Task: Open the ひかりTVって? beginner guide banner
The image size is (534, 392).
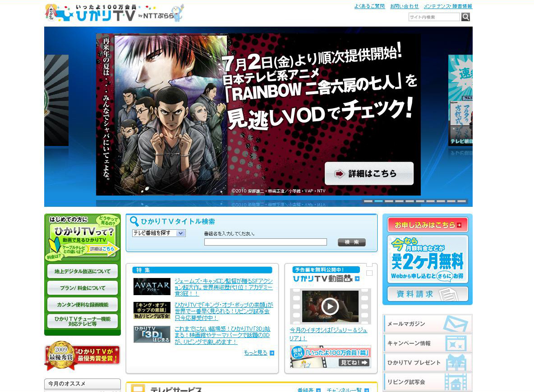Action: point(83,237)
